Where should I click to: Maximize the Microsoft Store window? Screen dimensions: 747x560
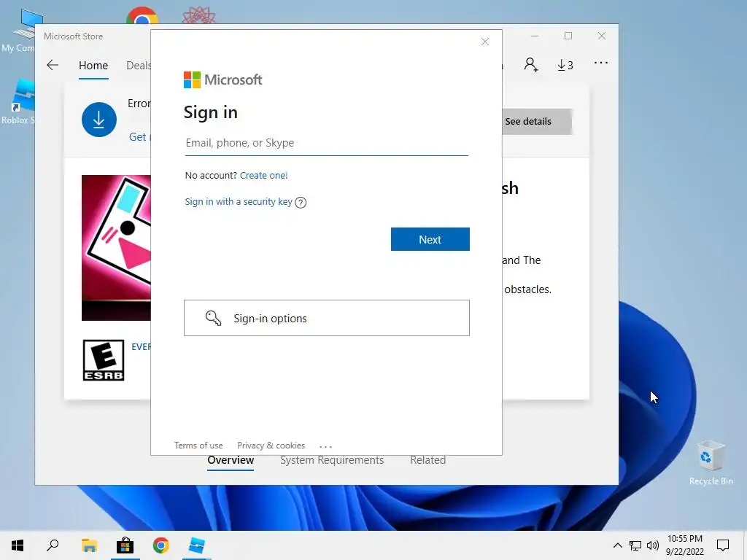[x=568, y=36]
